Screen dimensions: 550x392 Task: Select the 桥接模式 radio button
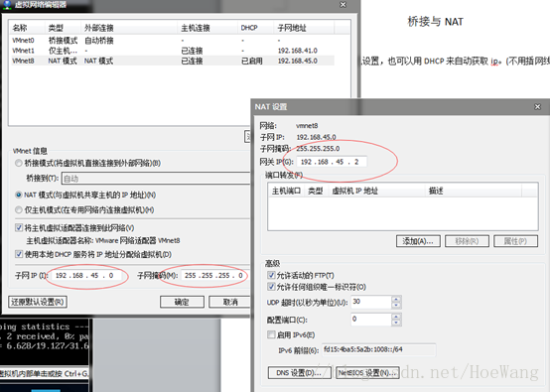click(x=19, y=163)
